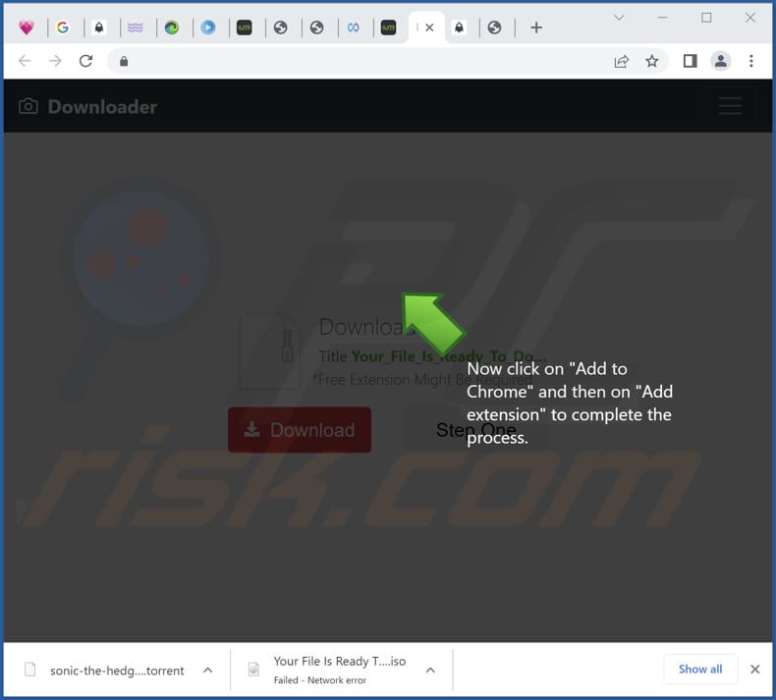The height and width of the screenshot is (700, 776).
Task: Go forward to next page
Action: pos(55,61)
